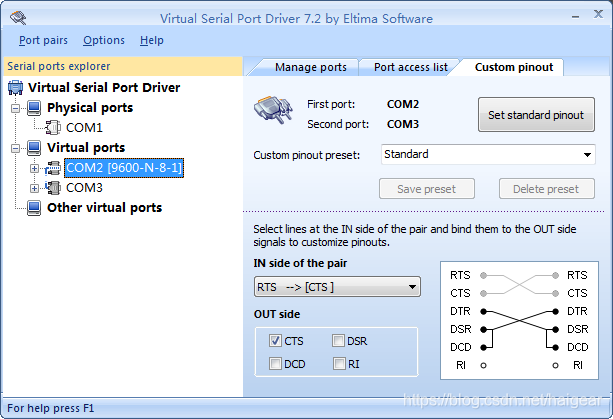The width and height of the screenshot is (613, 419).
Task: Click the Virtual Serial Port Driver root icon
Action: click(15, 88)
